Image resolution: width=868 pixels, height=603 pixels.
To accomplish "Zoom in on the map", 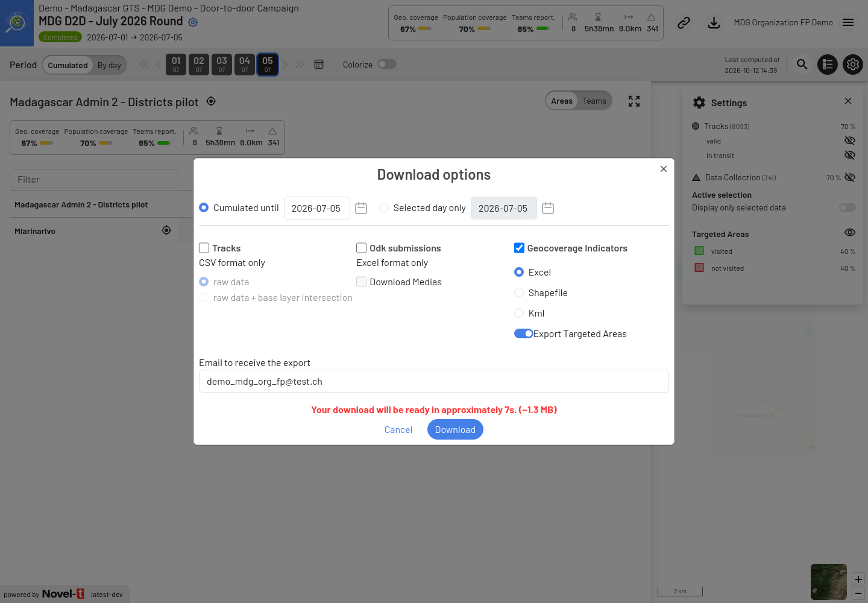I will 858,579.
